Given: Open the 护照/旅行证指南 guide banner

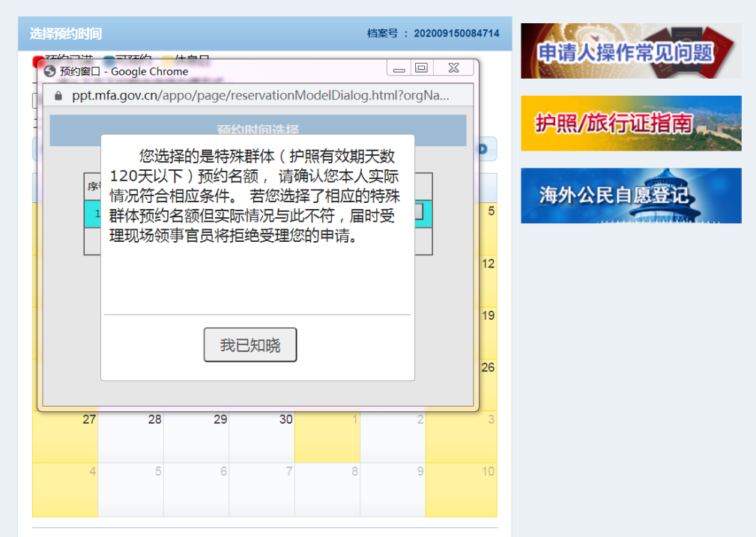Looking at the screenshot, I should tap(630, 123).
